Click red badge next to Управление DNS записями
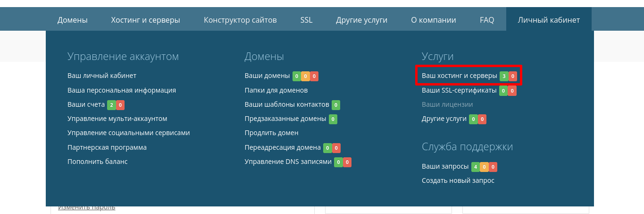Screen dimensions: 644x214 click(347, 162)
